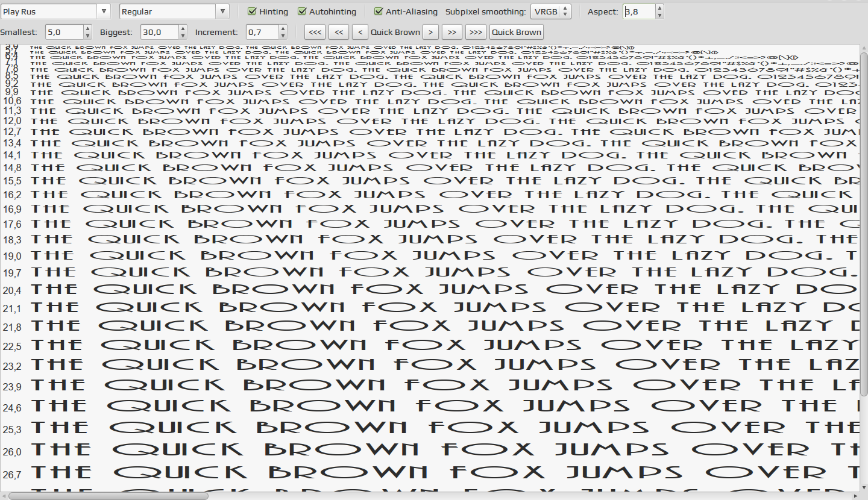
Task: Raise the Smallest size using up arrow
Action: 88,28
